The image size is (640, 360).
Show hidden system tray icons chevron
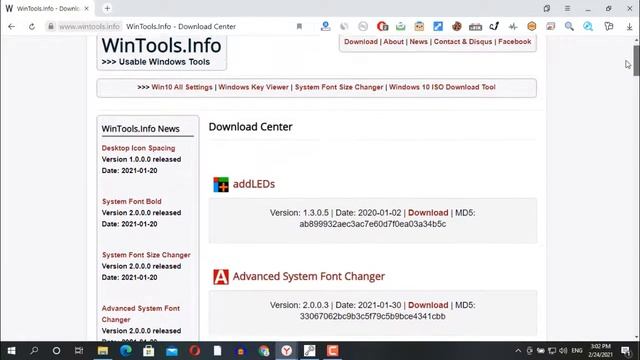(518, 351)
